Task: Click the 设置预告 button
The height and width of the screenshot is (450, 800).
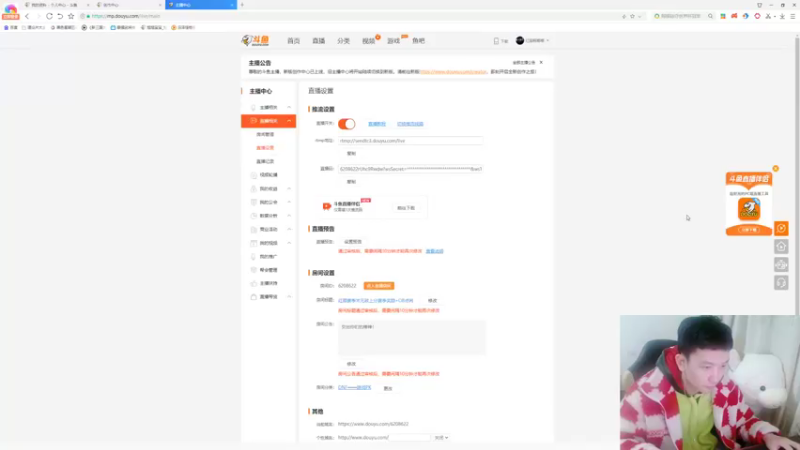Action: coord(353,242)
